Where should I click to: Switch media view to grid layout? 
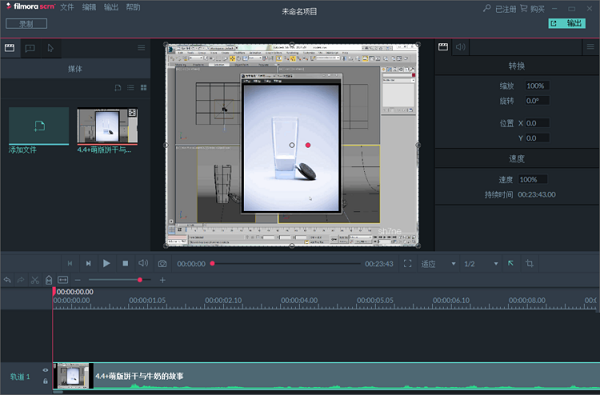pyautogui.click(x=143, y=88)
